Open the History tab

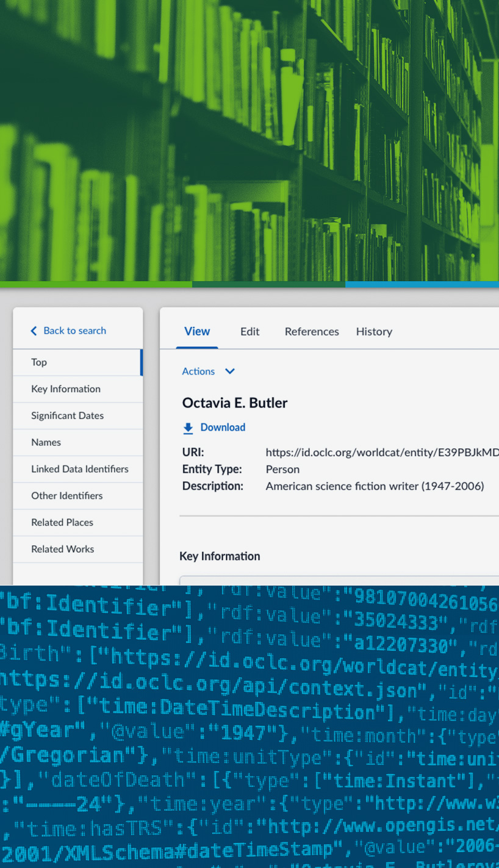tap(374, 331)
